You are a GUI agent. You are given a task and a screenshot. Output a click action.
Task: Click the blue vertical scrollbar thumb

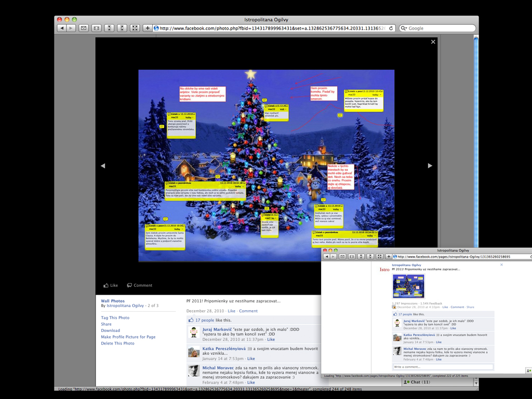click(476, 142)
